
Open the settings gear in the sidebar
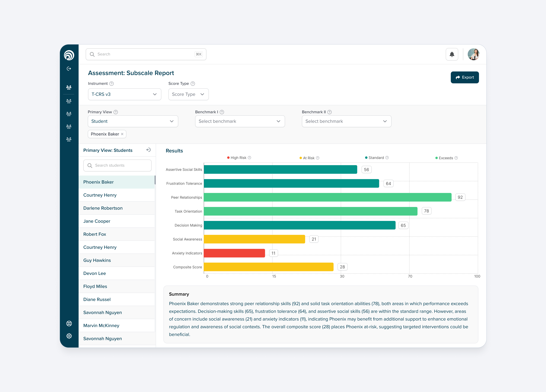click(69, 336)
